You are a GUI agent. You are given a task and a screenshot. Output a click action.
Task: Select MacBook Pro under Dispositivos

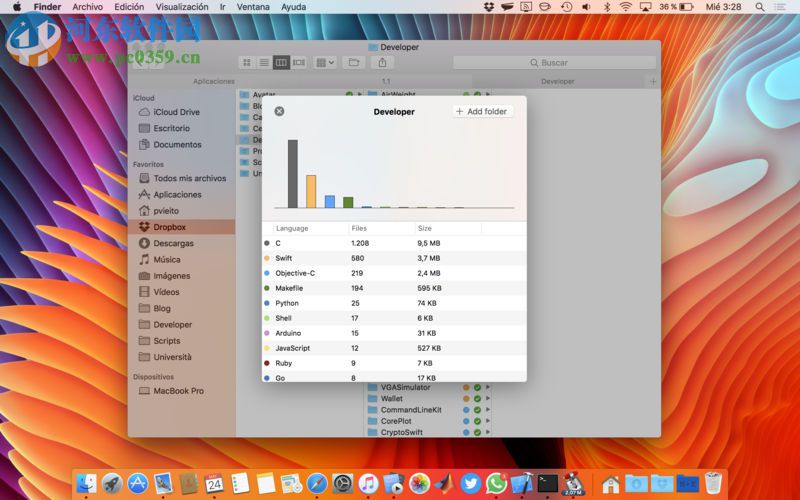[179, 391]
